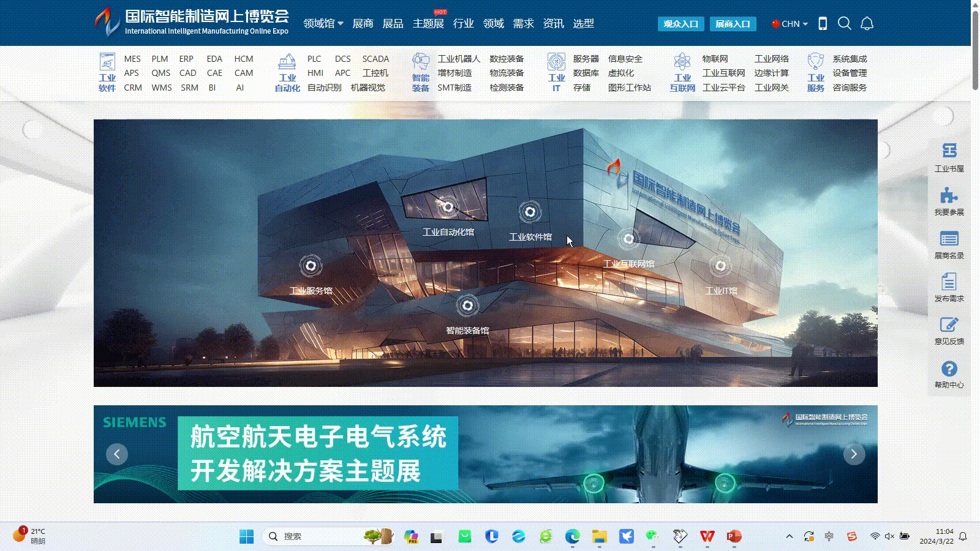The image size is (980, 551).
Task: Open the CHN language dropdown
Action: pyautogui.click(x=790, y=24)
